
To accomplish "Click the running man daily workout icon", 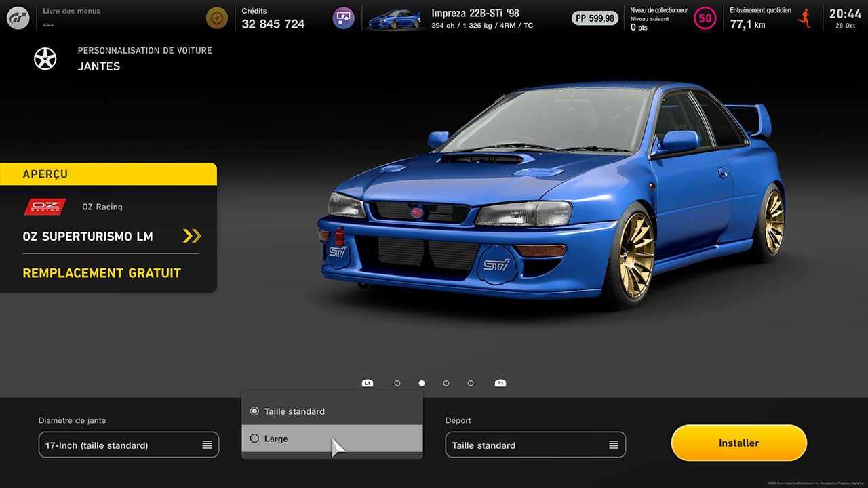I will click(805, 18).
